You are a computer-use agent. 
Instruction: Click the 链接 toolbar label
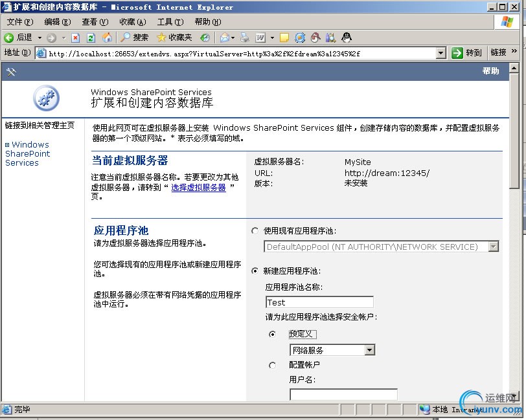(498, 52)
